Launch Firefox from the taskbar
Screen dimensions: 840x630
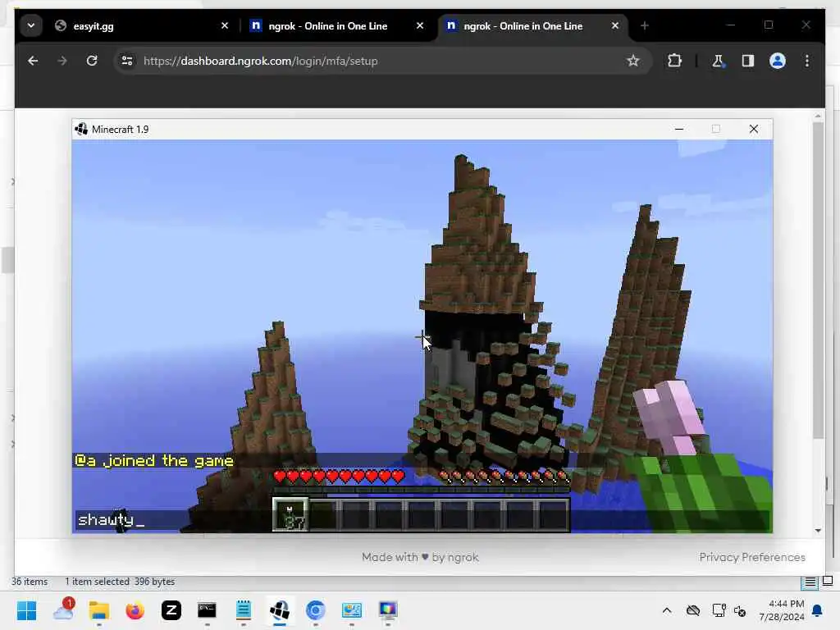(x=135, y=610)
